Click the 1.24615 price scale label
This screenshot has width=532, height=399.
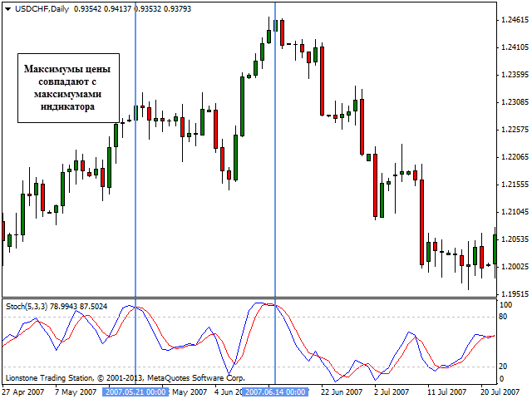[x=515, y=20]
